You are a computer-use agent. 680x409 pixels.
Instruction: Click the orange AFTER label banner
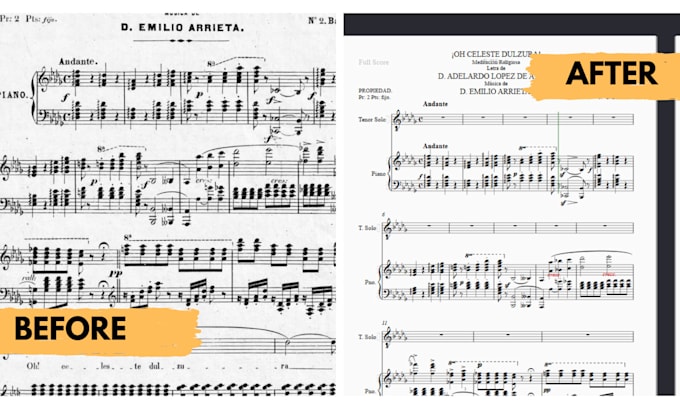(x=605, y=76)
